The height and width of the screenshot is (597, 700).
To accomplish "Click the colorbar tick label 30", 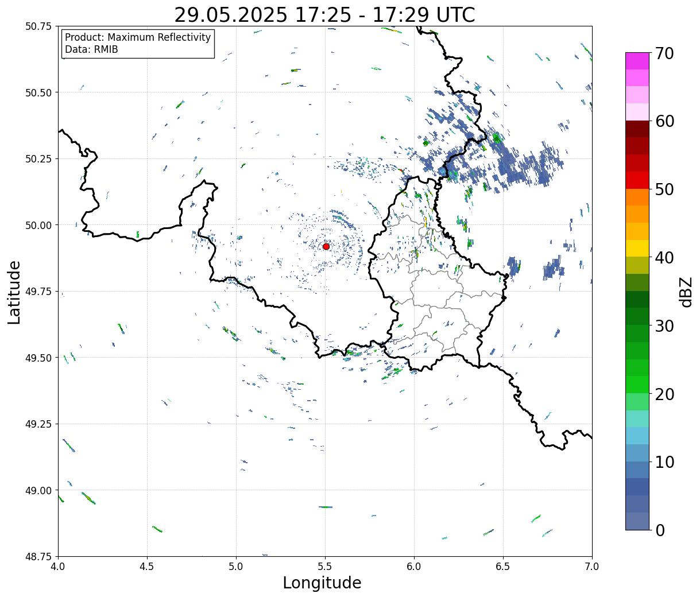I will 664,325.
